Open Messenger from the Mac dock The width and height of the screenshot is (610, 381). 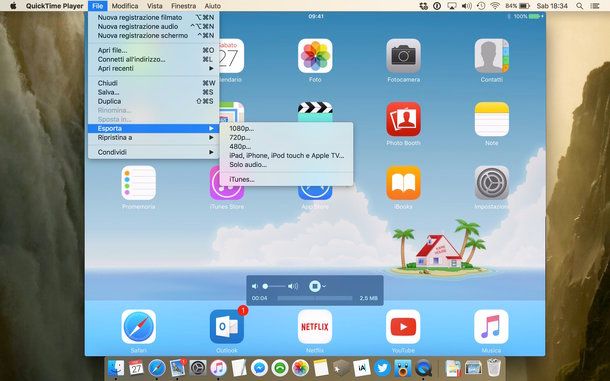tap(259, 368)
